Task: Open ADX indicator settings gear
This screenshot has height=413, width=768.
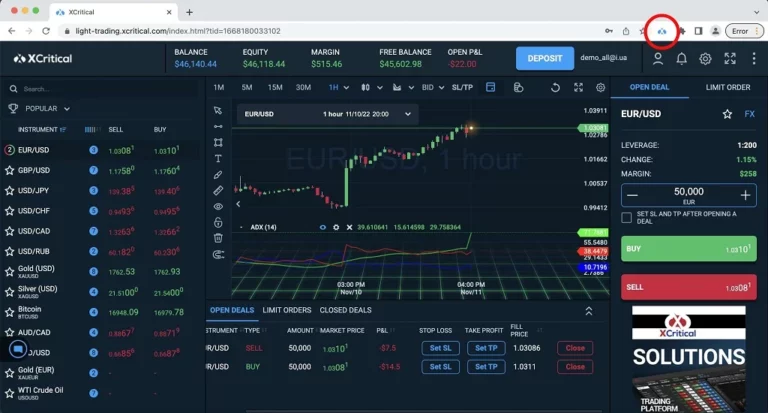Action: coord(336,227)
